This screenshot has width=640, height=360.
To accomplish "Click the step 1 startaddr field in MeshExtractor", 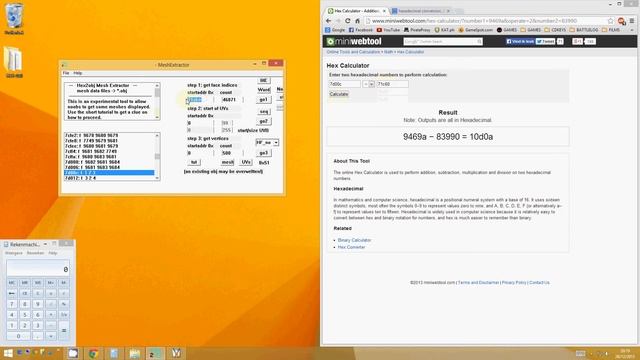I will pyautogui.click(x=200, y=100).
